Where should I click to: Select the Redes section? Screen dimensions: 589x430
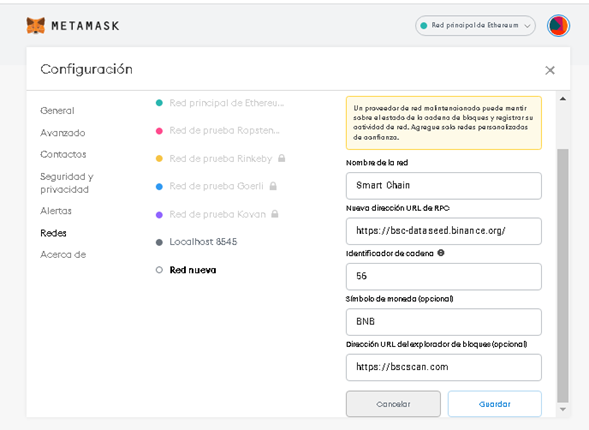tap(53, 233)
